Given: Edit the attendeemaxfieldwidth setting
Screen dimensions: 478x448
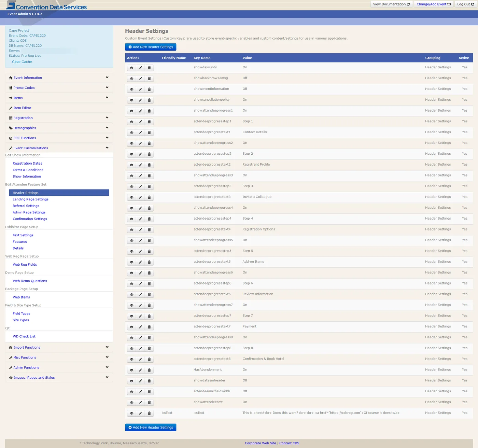Looking at the screenshot, I should [x=140, y=392].
